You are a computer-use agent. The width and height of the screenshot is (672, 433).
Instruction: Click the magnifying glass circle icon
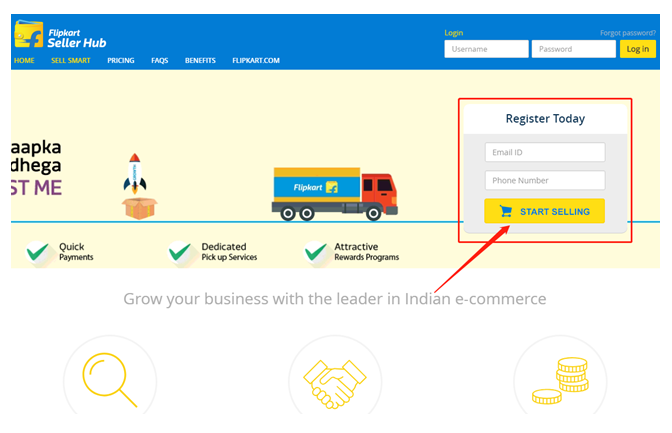(x=110, y=379)
